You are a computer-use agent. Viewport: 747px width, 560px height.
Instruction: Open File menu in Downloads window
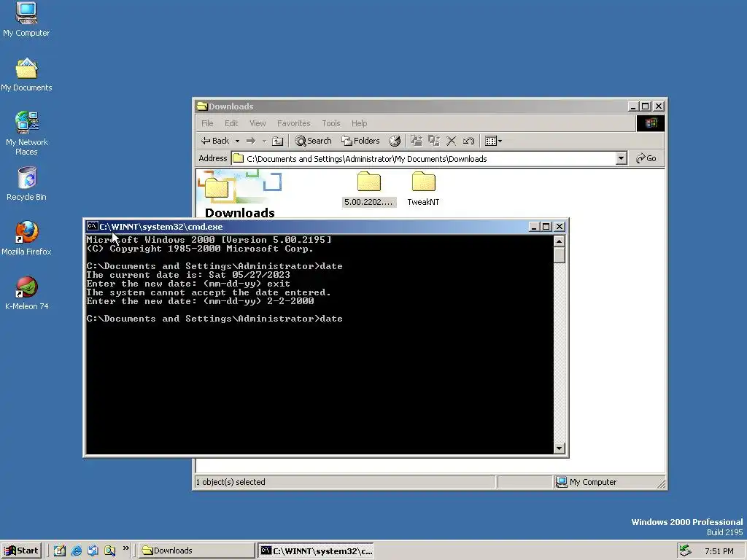(x=207, y=123)
